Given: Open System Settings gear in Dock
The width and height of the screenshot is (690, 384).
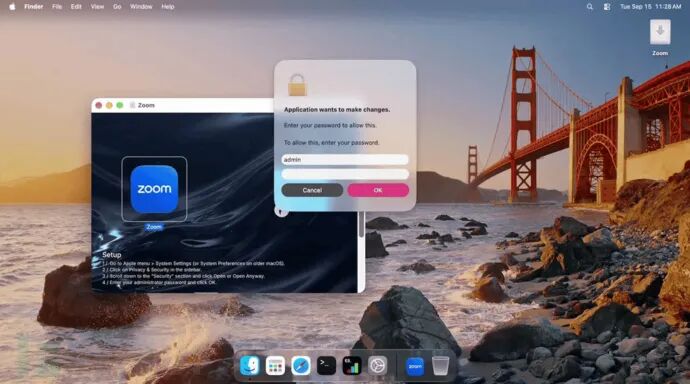Looking at the screenshot, I should [x=378, y=366].
